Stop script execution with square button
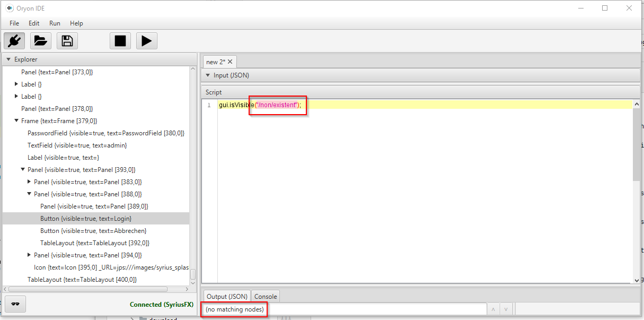 point(120,41)
